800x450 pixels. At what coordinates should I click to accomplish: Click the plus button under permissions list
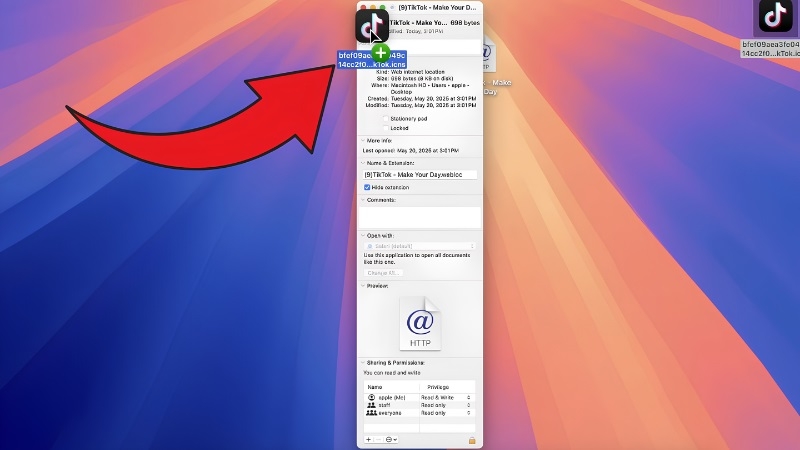368,439
